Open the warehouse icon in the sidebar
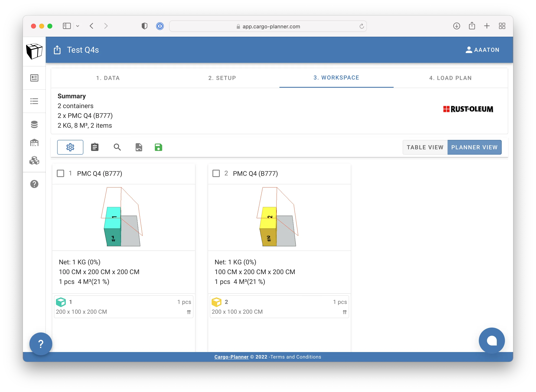 coord(35,142)
